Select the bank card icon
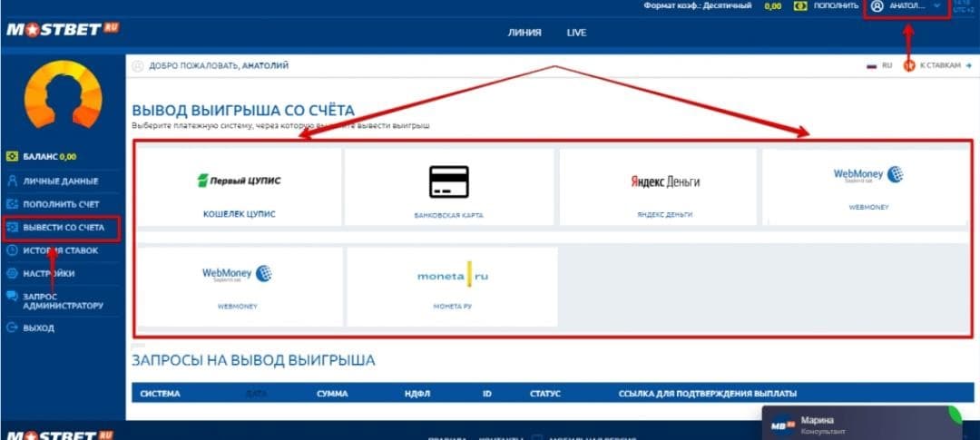 [449, 181]
